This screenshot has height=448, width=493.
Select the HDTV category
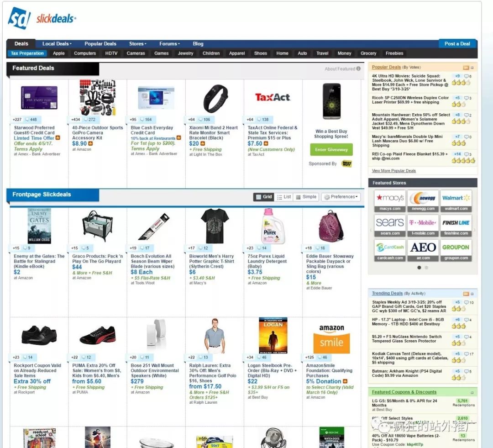pos(111,53)
